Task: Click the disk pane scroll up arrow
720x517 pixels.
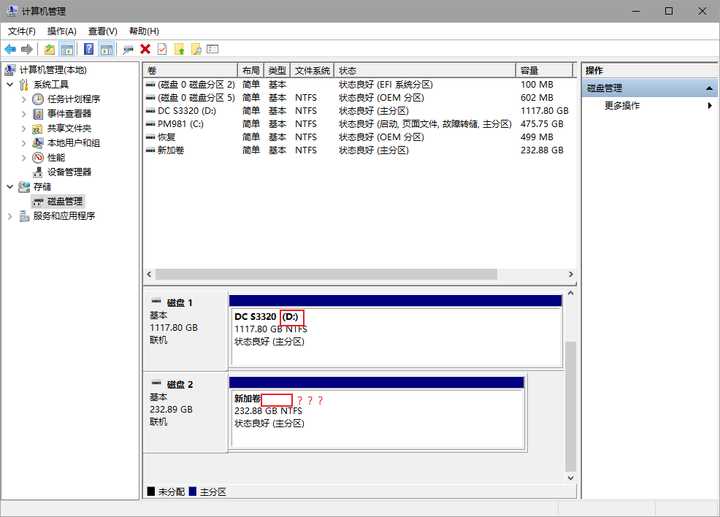Action: 571,293
